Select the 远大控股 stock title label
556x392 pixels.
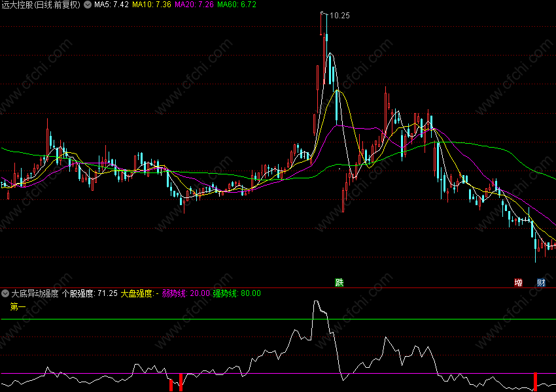(x=41, y=5)
